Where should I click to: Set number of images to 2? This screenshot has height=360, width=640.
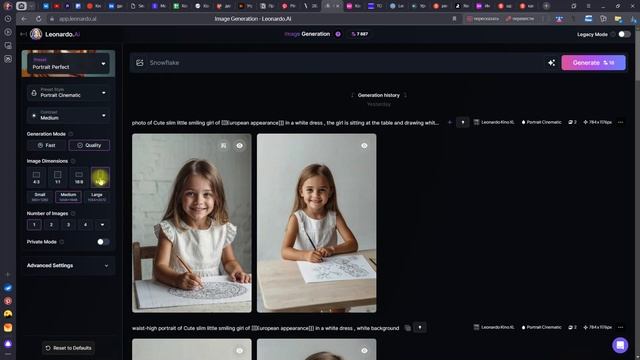point(51,224)
